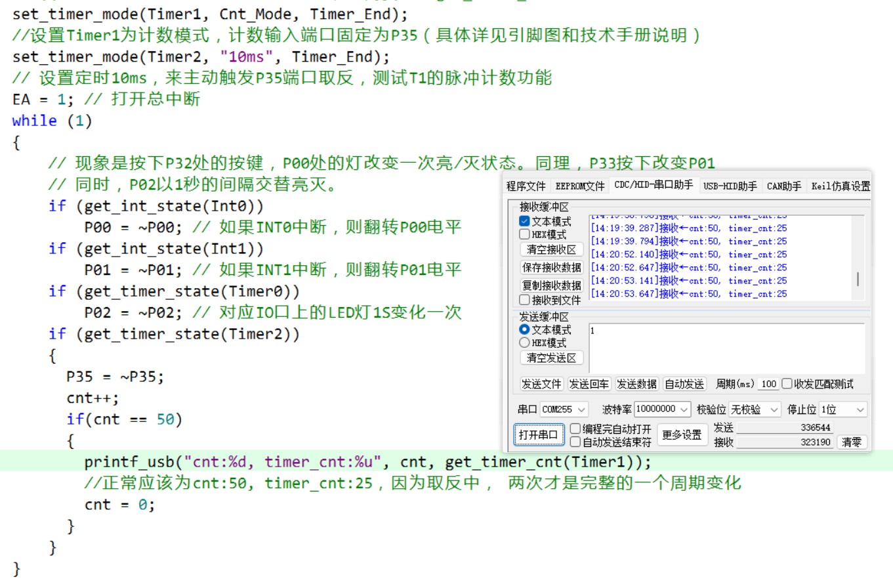Enable HEX模式 in the receive buffer
893x588 pixels.
524,234
